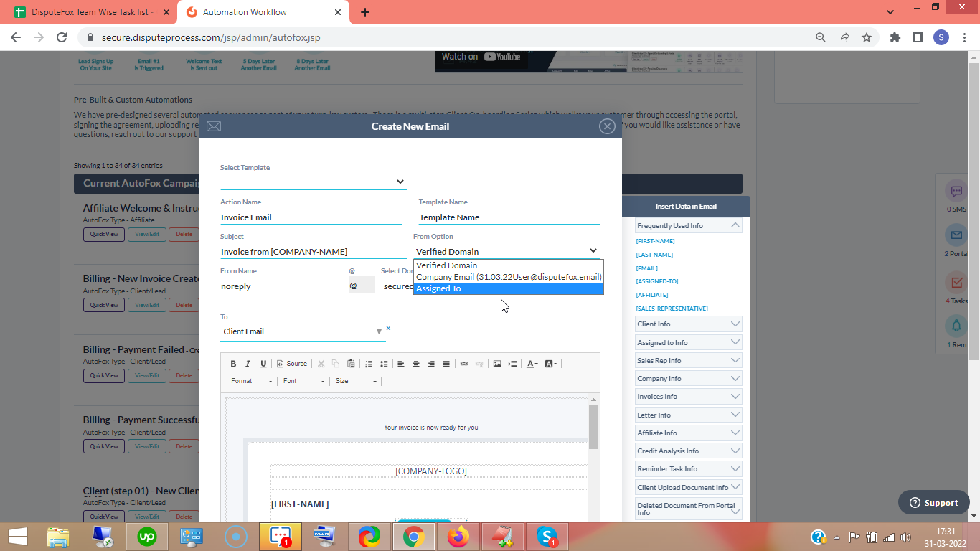The image size is (980, 551).
Task: Open the Source view in the editor
Action: pyautogui.click(x=291, y=363)
